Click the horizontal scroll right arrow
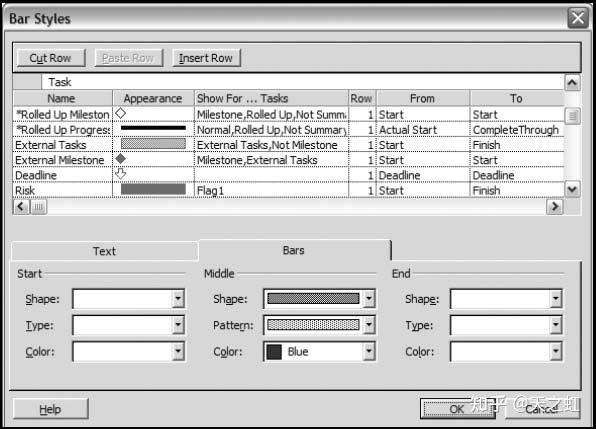596x429 pixels. click(555, 207)
